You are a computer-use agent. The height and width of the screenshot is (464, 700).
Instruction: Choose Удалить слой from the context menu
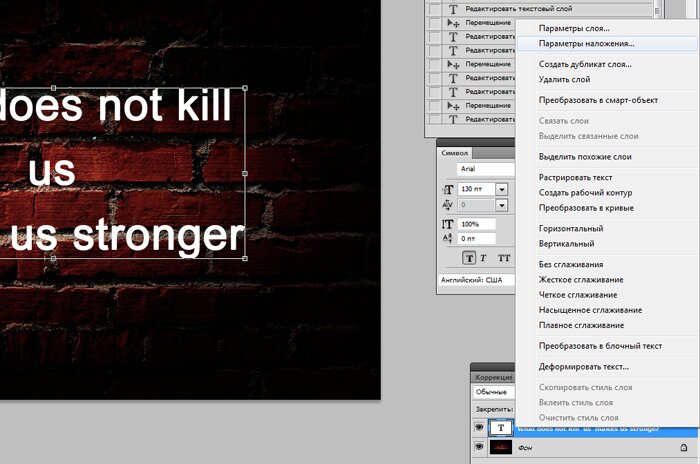coord(564,79)
